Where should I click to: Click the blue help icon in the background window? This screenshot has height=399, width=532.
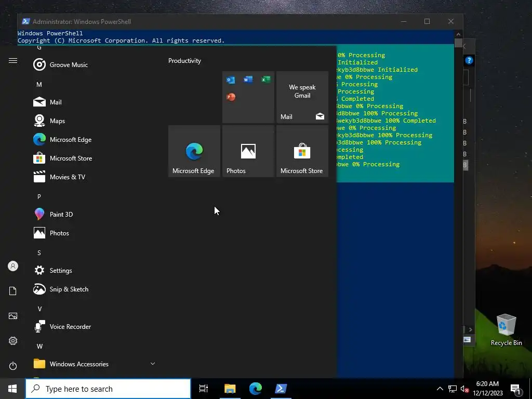pos(469,60)
